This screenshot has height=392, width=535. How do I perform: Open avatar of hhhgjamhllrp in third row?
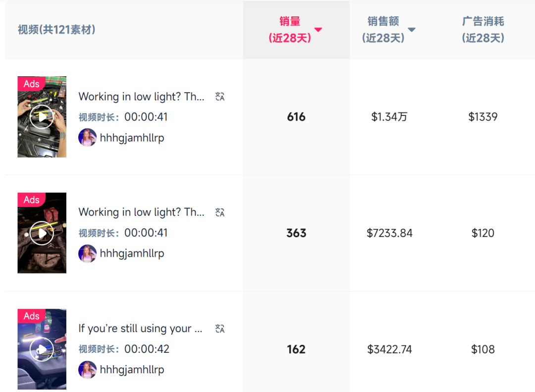pos(87,370)
